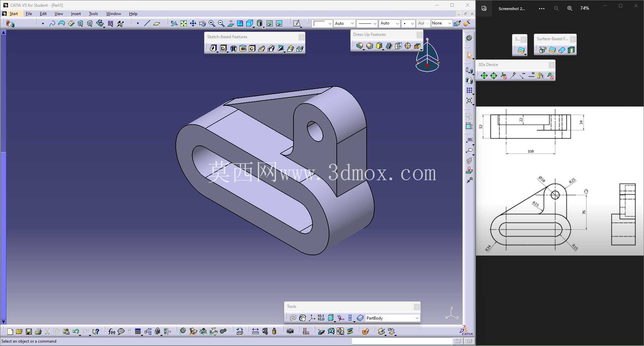This screenshot has height=346, width=644.
Task: Open the None layer dropdown
Action: click(442, 23)
